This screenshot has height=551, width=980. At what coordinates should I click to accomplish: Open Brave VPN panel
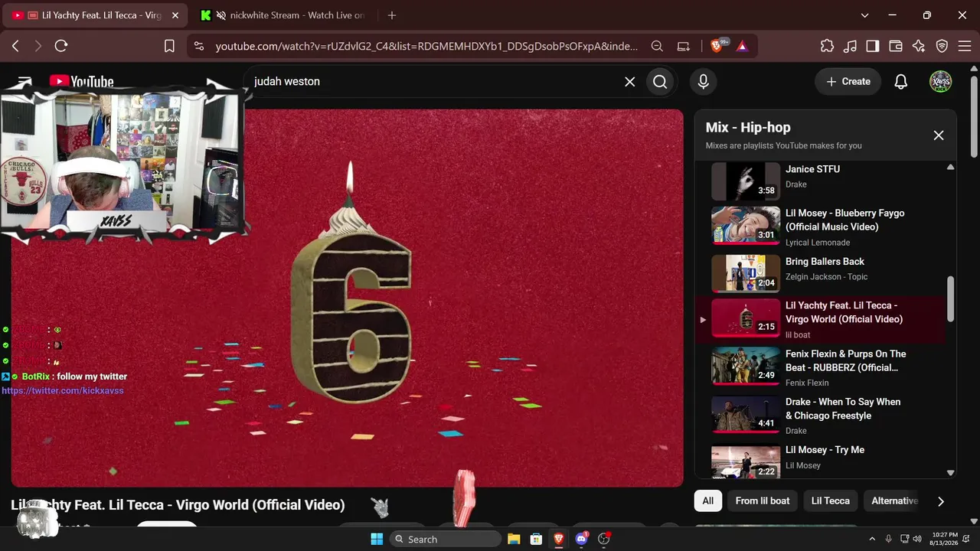(942, 46)
